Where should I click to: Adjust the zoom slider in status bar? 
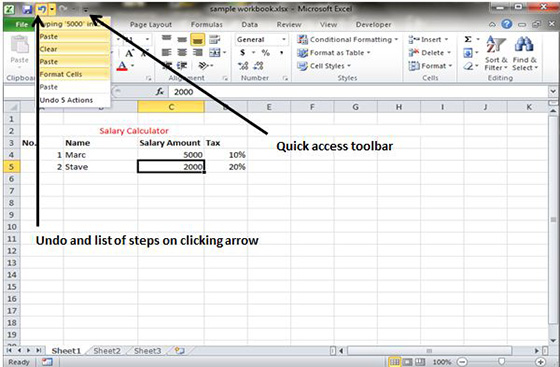[501, 362]
